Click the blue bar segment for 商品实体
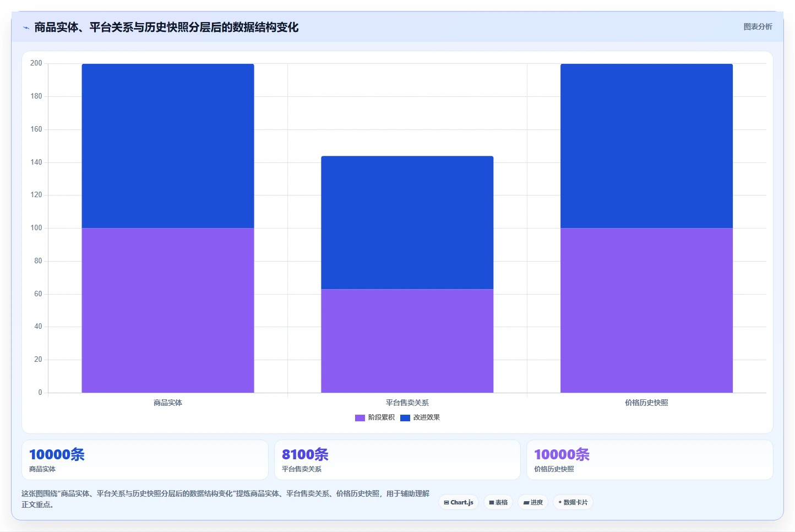The width and height of the screenshot is (795, 532). [168, 146]
